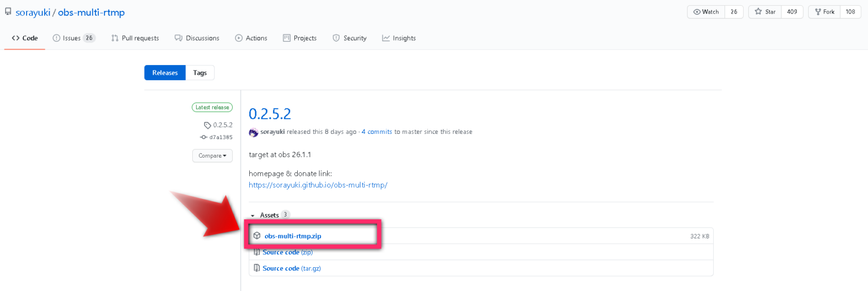Collapse the Assets section

[253, 215]
